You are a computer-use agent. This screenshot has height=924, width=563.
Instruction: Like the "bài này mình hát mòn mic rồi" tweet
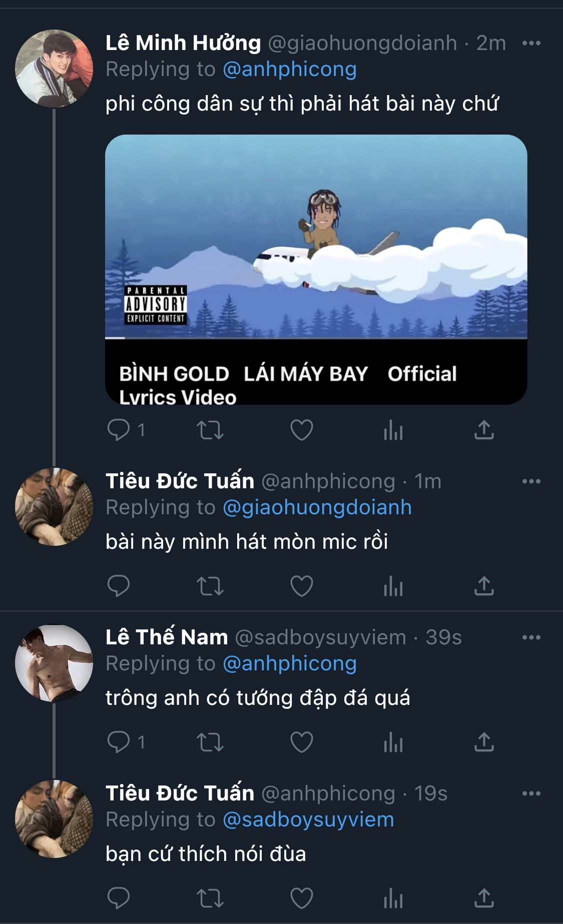tap(301, 586)
